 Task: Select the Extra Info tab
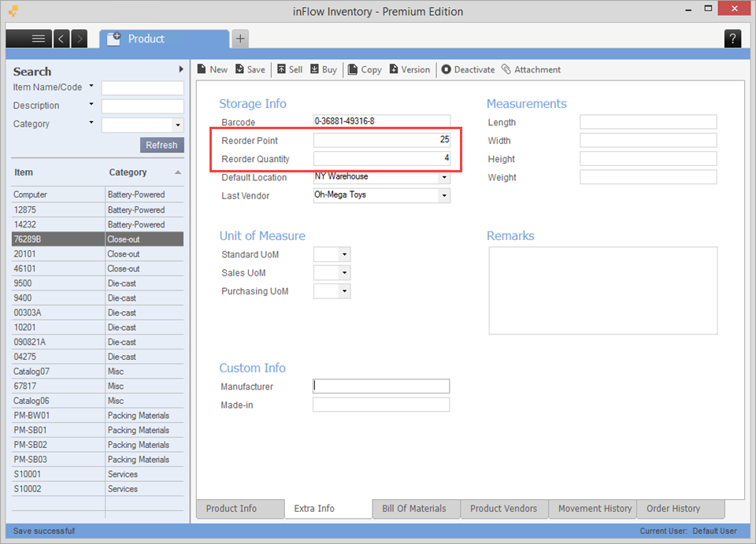tap(328, 509)
